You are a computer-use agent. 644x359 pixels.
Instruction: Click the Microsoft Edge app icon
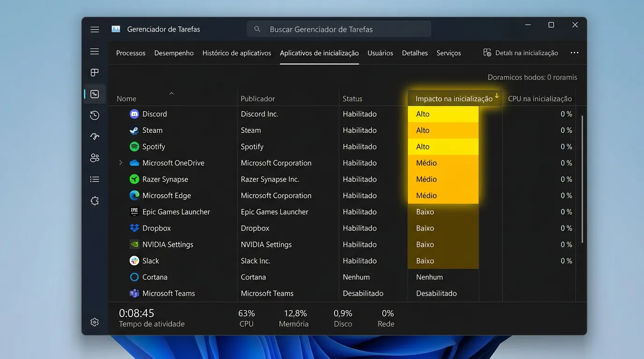coord(134,196)
